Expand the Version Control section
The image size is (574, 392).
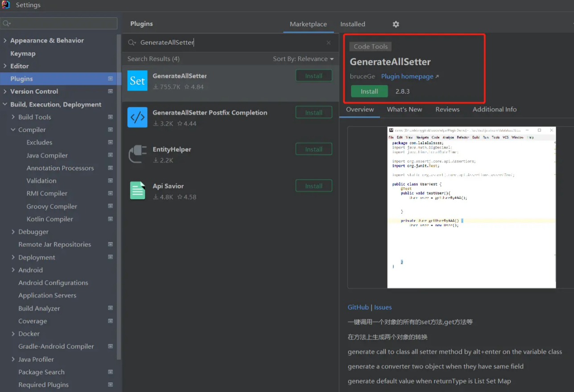click(x=5, y=91)
